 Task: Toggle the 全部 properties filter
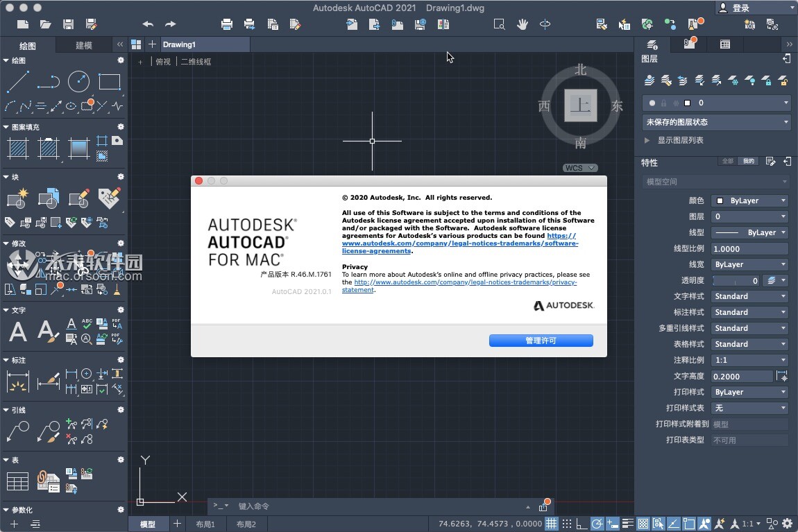[x=728, y=161]
